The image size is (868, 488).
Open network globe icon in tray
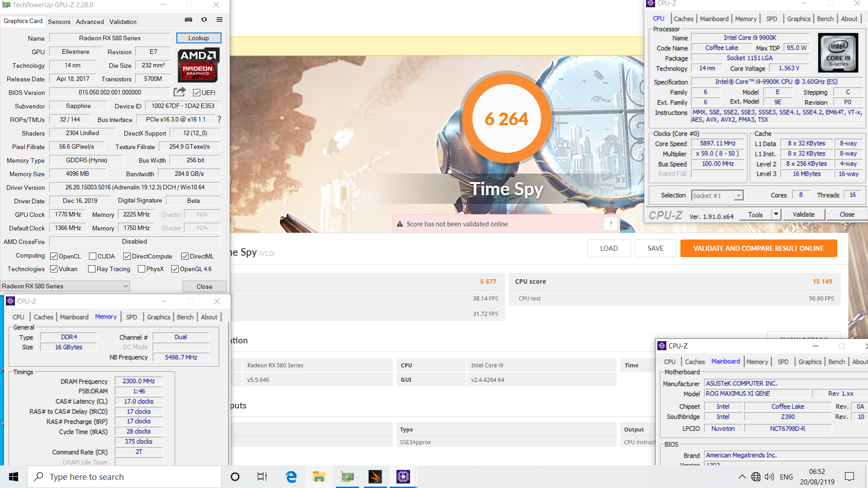pos(756,477)
